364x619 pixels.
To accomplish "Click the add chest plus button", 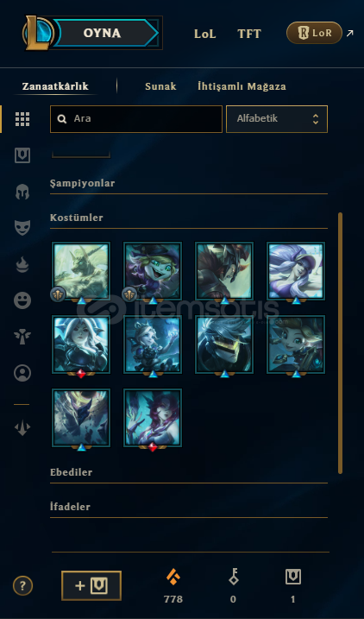I will click(x=91, y=586).
